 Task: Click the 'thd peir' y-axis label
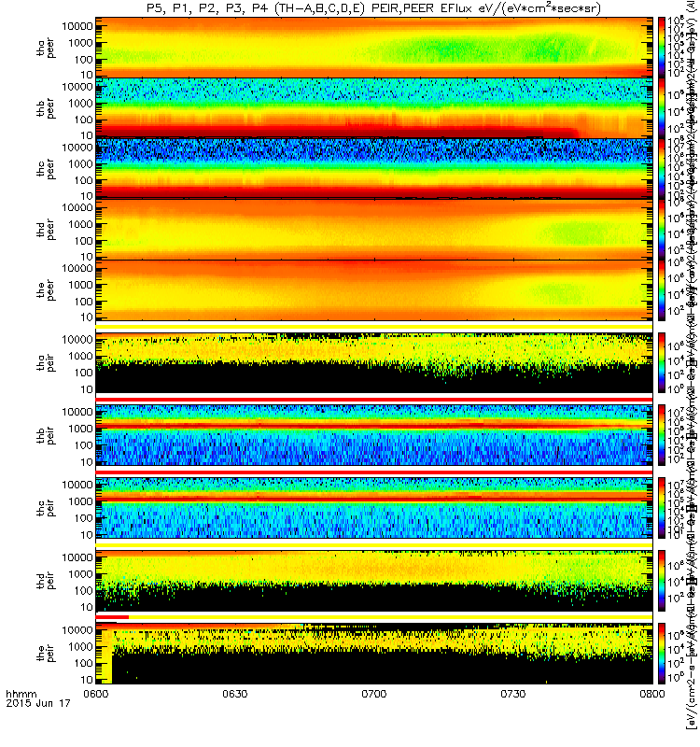[x=46, y=581]
